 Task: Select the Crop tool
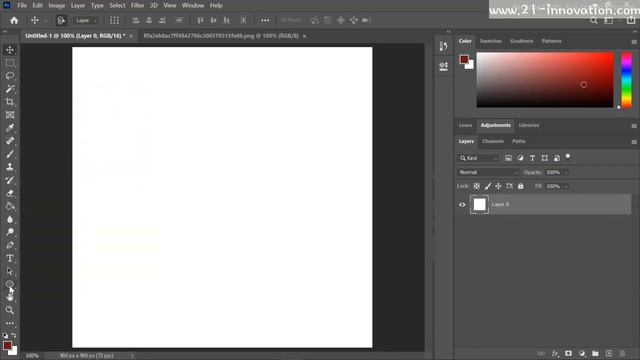[10, 102]
